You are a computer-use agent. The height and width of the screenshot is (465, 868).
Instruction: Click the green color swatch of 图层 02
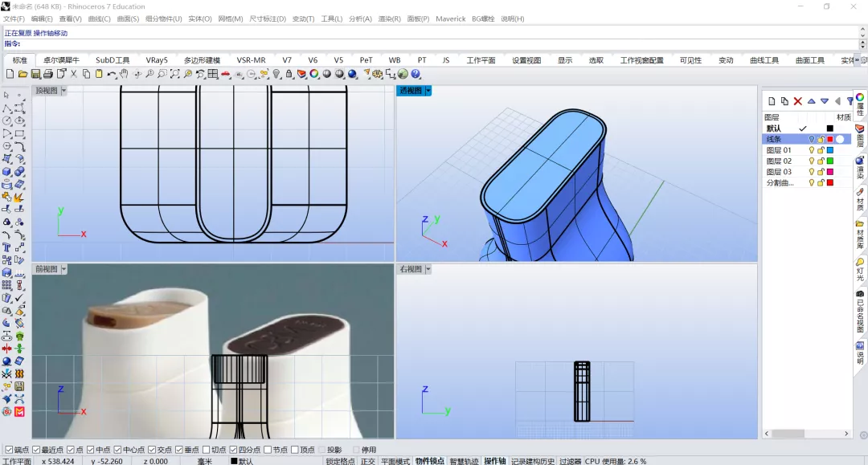[829, 161]
